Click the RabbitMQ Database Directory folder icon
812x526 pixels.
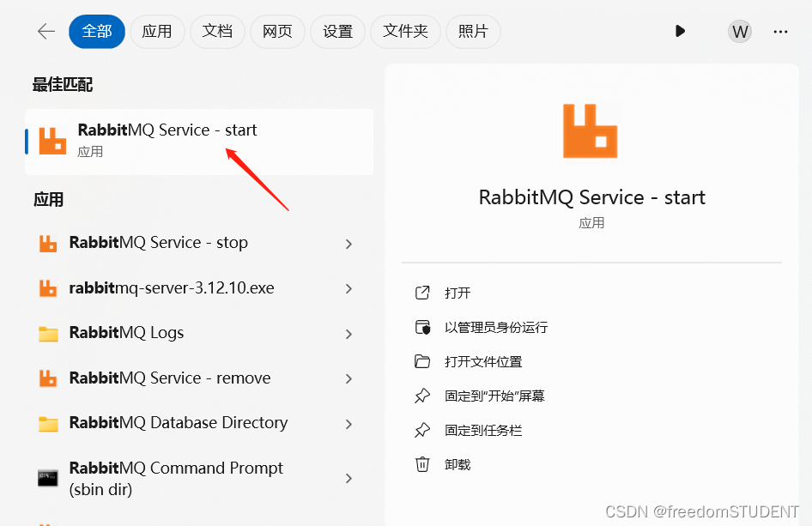click(48, 424)
